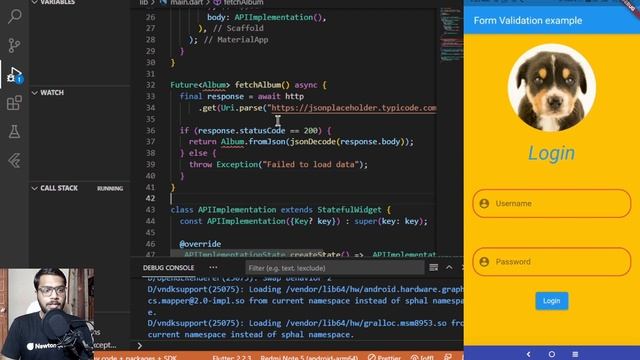Open the Flutter sidebar icon
The width and height of the screenshot is (640, 360).
(x=14, y=160)
